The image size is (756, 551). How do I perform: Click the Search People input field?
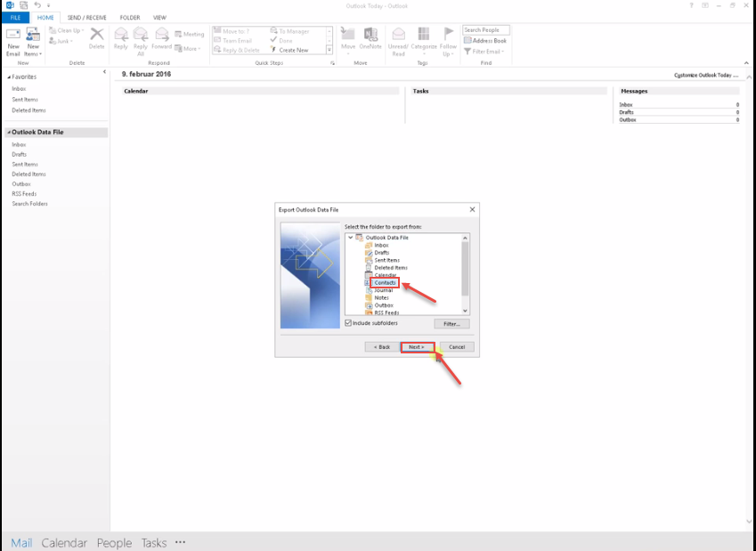pyautogui.click(x=485, y=30)
